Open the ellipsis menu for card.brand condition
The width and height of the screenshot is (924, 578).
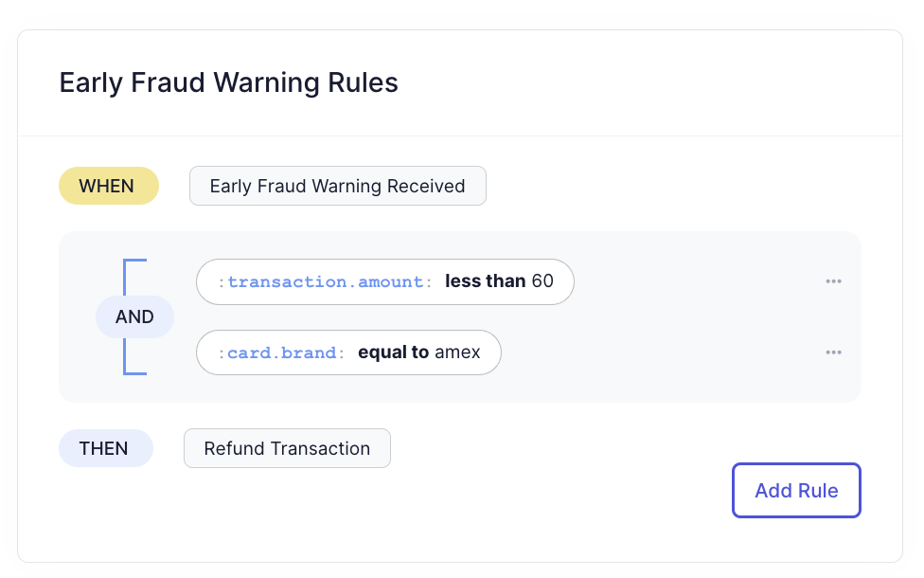pos(833,352)
